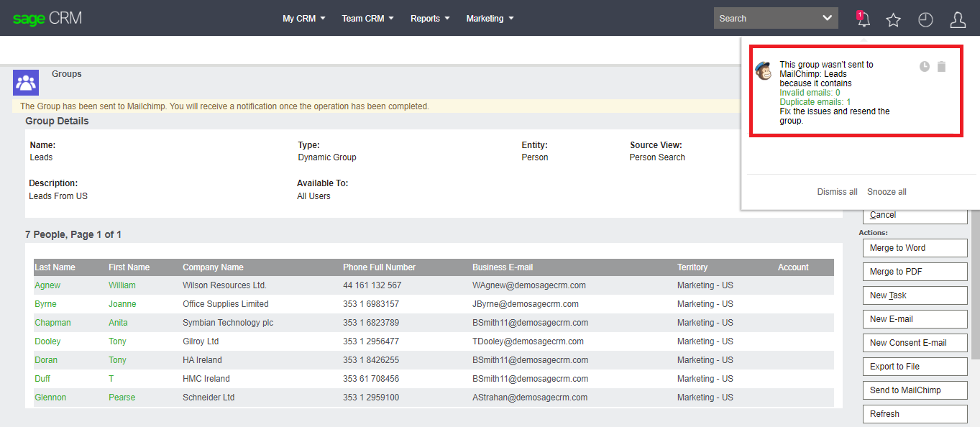Click the Sage CRM logo
The width and height of the screenshot is (980, 427).
[x=47, y=18]
